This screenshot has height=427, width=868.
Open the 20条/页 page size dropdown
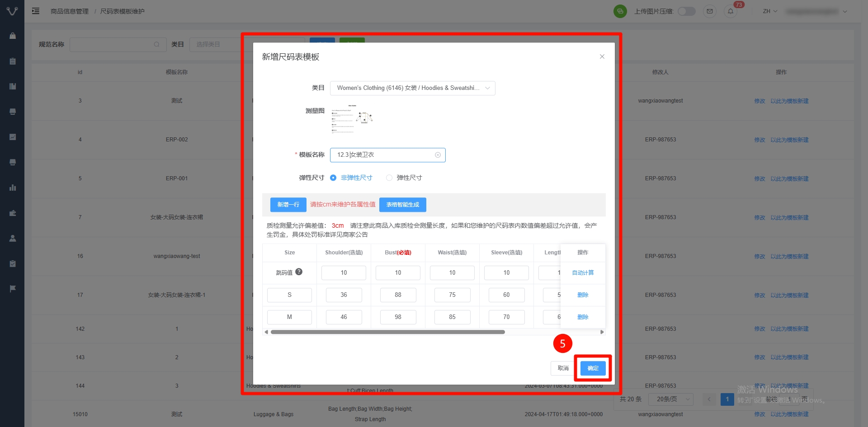671,399
